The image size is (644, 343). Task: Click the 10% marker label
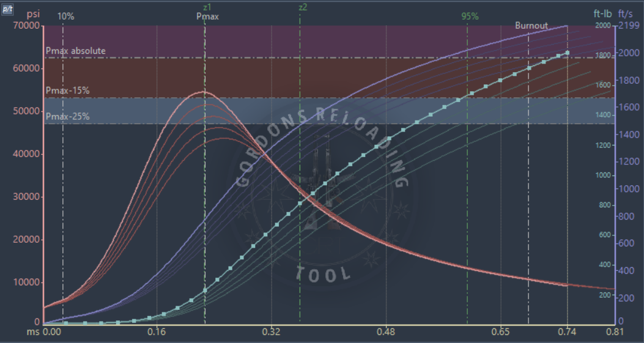click(x=66, y=17)
